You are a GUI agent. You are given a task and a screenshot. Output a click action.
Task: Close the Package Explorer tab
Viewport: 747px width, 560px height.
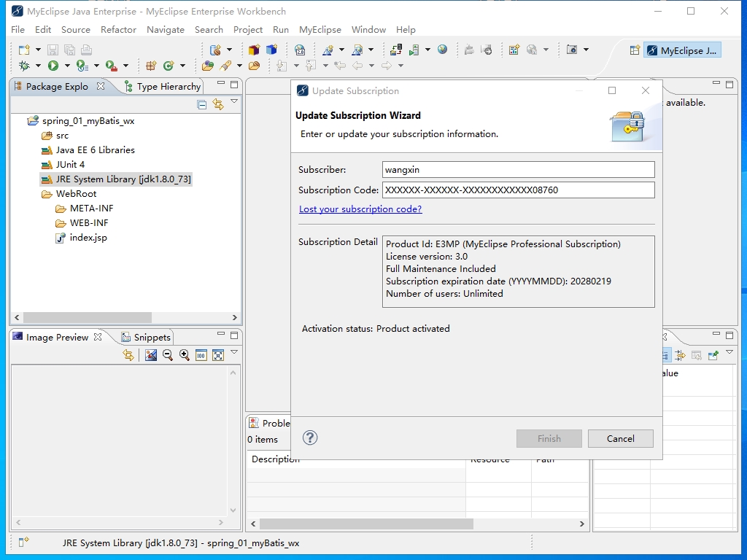click(101, 86)
